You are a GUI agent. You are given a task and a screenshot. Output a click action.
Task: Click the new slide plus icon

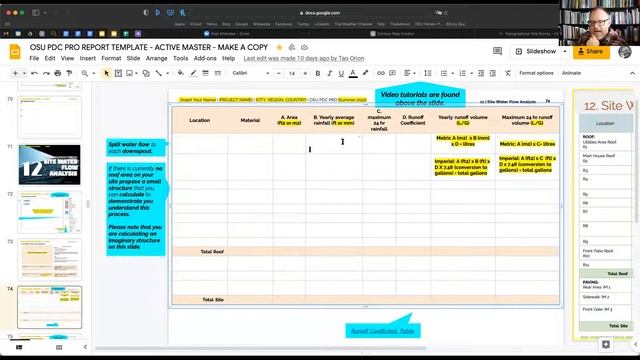coord(15,73)
